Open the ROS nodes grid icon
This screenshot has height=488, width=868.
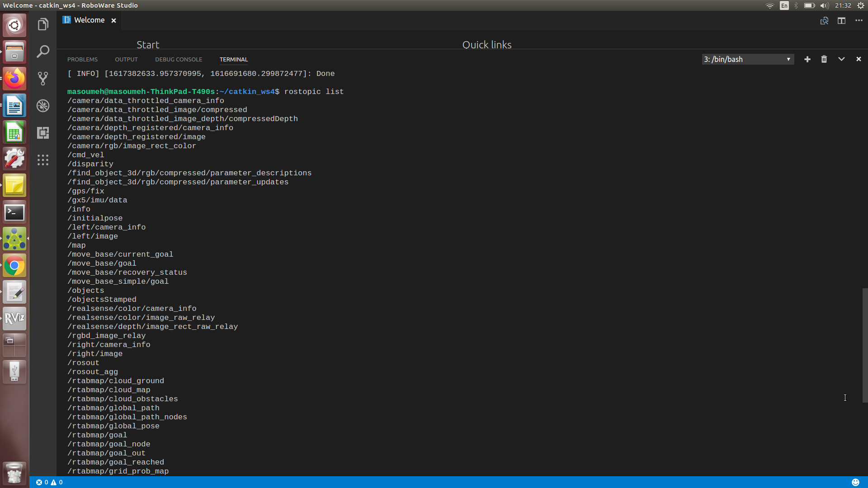tap(43, 160)
